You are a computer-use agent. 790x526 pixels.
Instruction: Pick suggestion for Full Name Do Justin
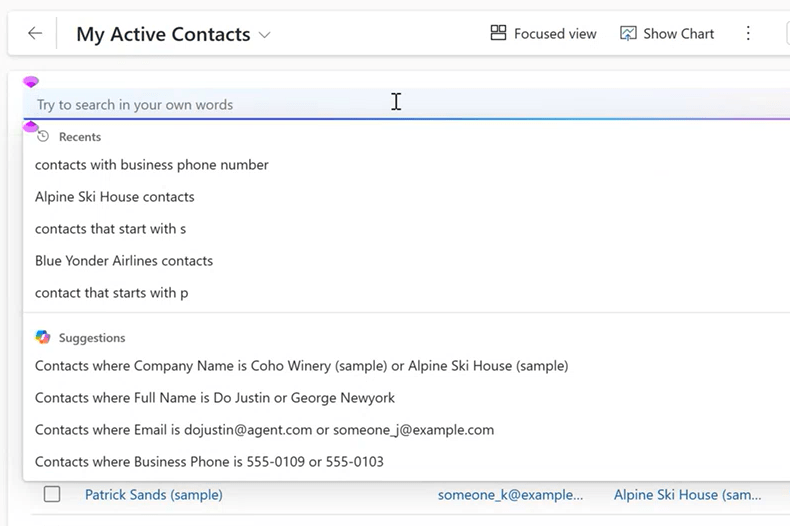215,398
